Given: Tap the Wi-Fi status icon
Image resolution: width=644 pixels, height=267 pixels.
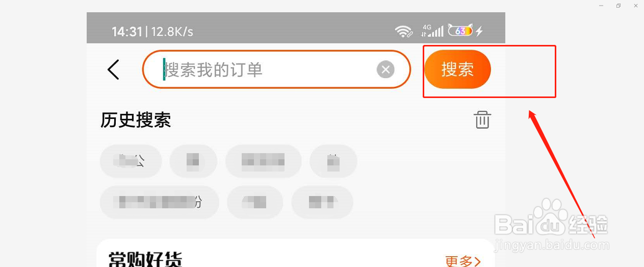Looking at the screenshot, I should click(x=404, y=32).
